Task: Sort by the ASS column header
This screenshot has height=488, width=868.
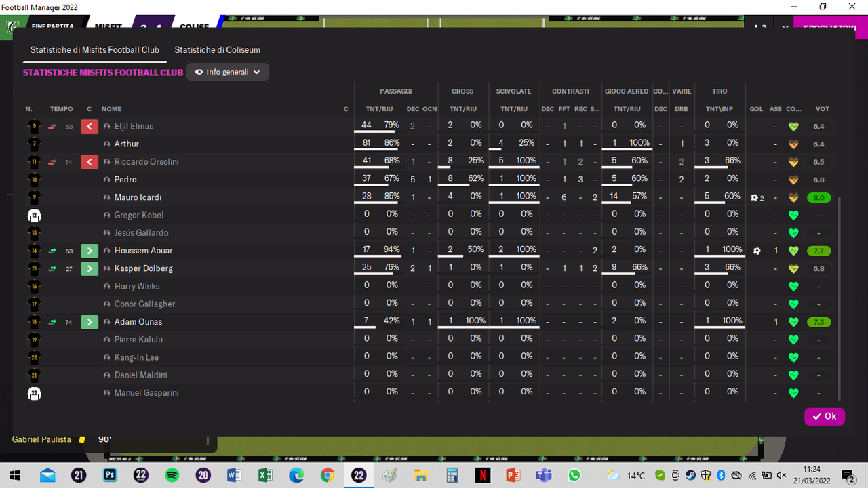Action: coord(776,109)
